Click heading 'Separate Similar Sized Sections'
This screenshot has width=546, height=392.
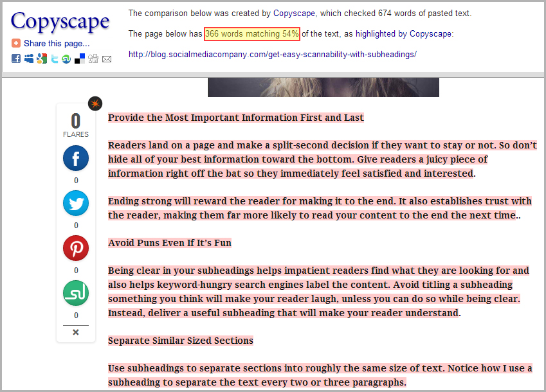click(x=180, y=341)
